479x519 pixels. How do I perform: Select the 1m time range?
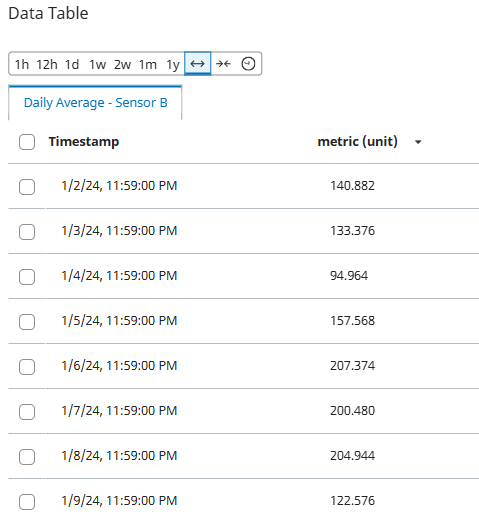pyautogui.click(x=148, y=64)
